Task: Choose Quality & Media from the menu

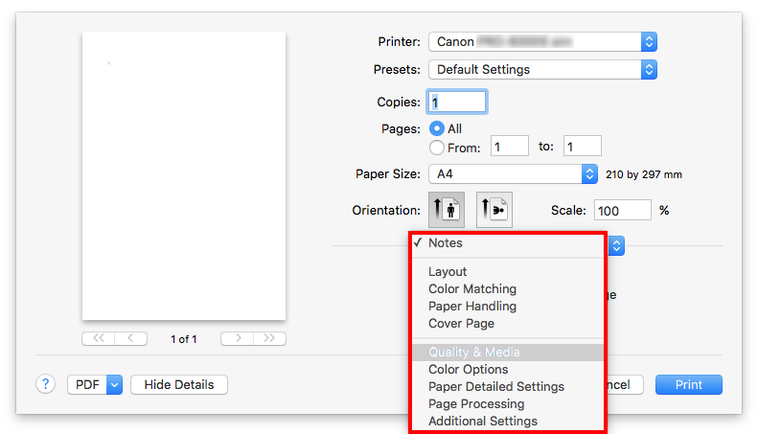Action: tap(474, 352)
